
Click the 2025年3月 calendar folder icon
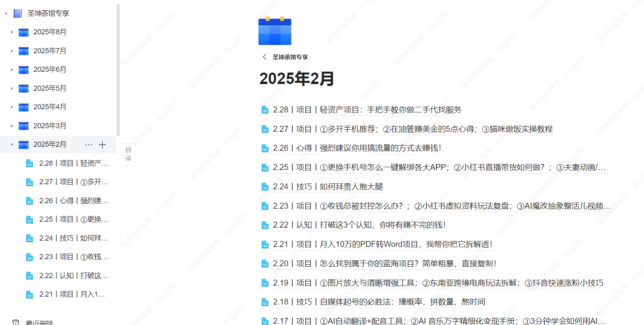click(24, 126)
